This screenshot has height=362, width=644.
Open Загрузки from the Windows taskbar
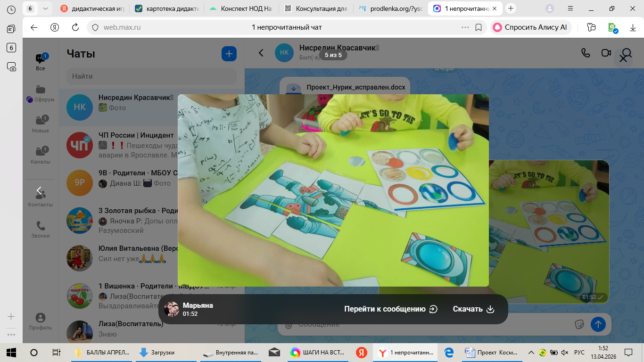pos(158,353)
